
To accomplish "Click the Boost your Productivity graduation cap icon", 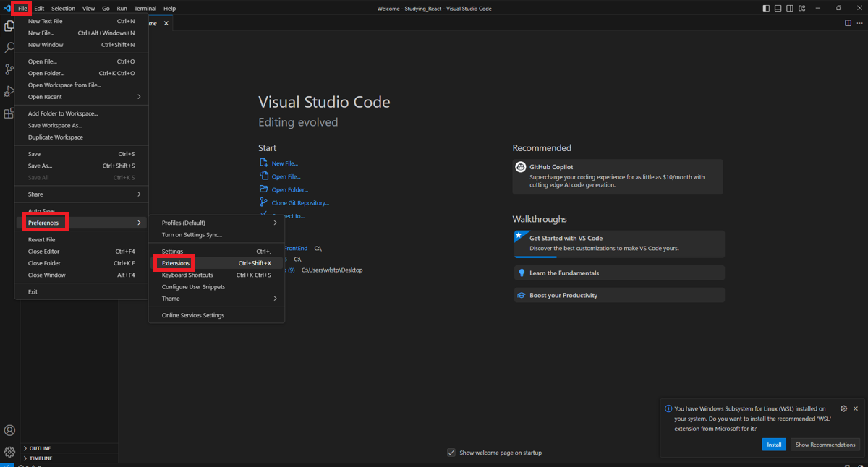I will point(521,295).
